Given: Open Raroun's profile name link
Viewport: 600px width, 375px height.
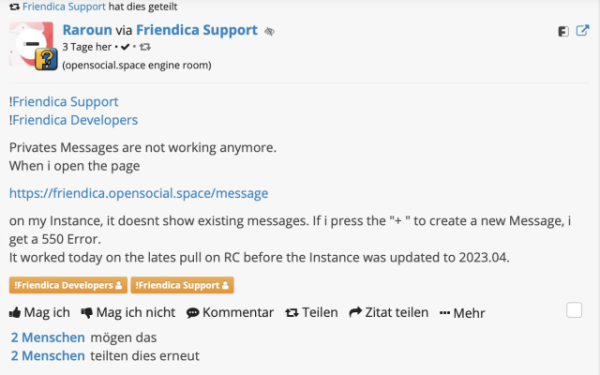Looking at the screenshot, I should 87,30.
